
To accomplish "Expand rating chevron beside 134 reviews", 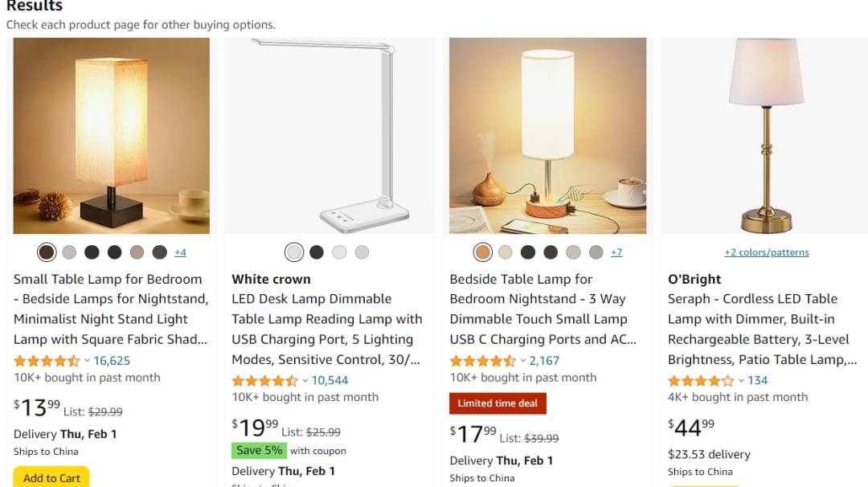I will coord(741,381).
